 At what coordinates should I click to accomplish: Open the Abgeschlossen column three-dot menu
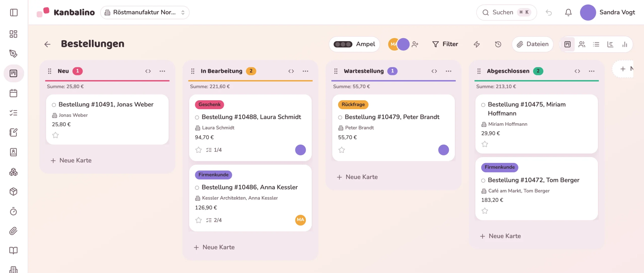(592, 71)
